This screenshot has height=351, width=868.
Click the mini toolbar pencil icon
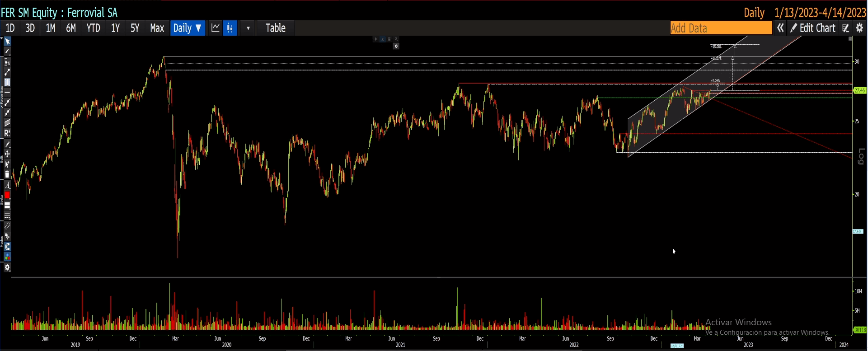[x=382, y=39]
